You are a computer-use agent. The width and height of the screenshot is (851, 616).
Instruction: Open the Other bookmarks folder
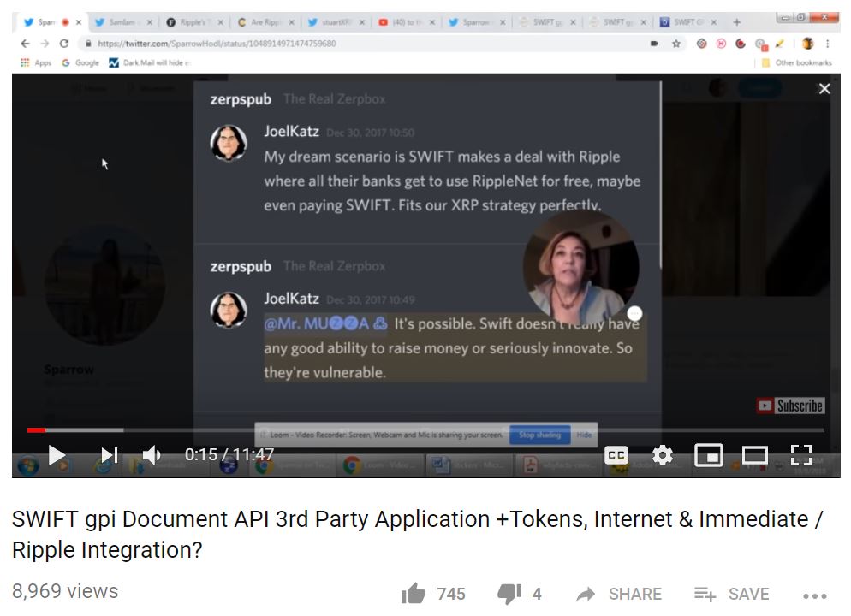(x=795, y=62)
